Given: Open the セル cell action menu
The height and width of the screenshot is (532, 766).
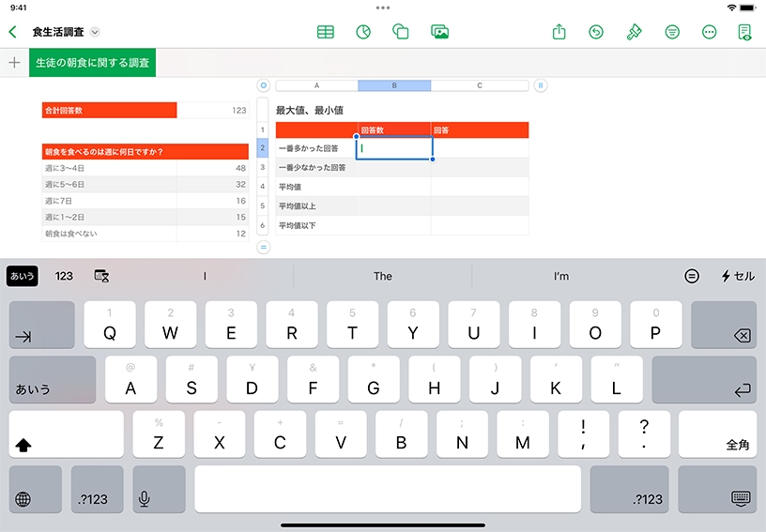Looking at the screenshot, I should pos(737,276).
